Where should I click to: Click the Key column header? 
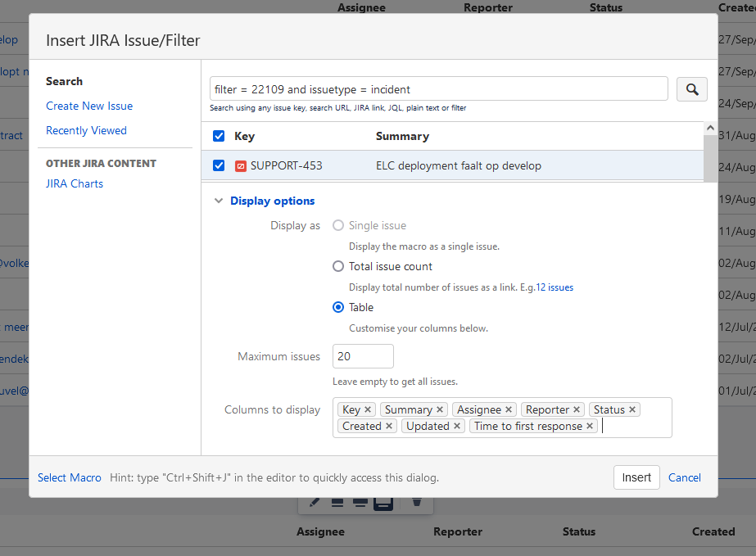(244, 136)
